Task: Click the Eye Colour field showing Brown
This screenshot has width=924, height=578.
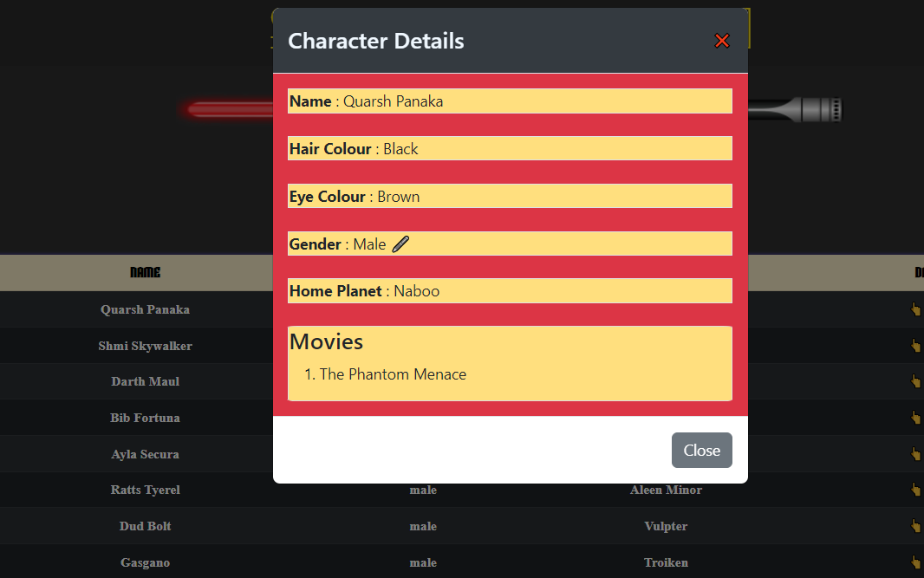Action: (x=510, y=196)
